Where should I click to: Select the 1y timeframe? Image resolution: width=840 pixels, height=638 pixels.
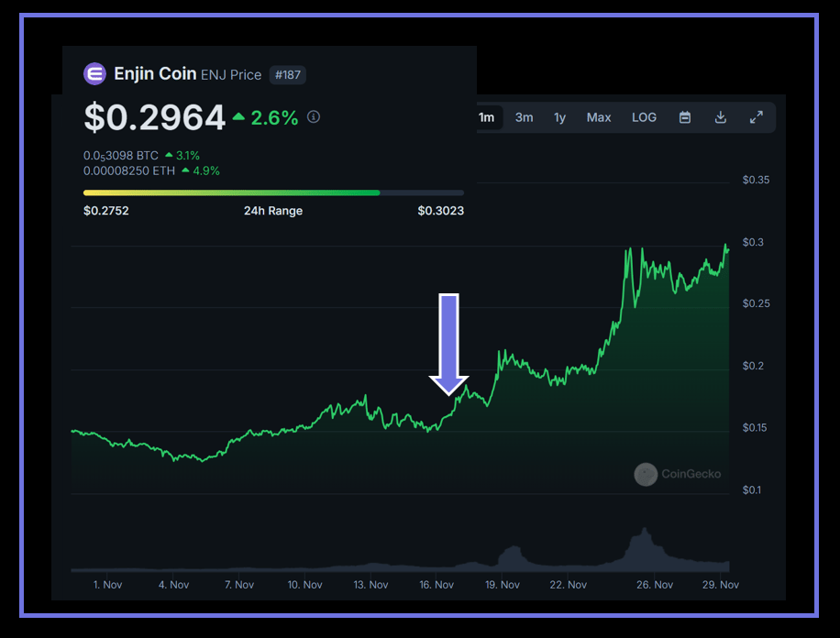559,117
